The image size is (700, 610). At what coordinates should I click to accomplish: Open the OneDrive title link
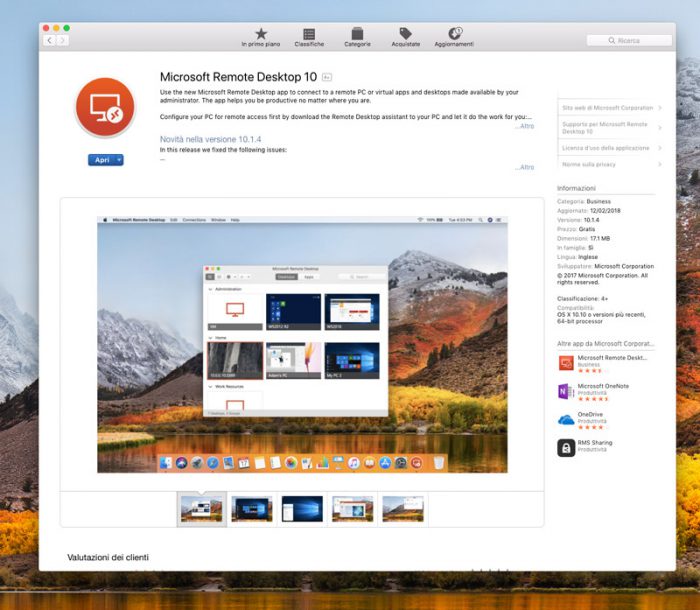[x=590, y=414]
